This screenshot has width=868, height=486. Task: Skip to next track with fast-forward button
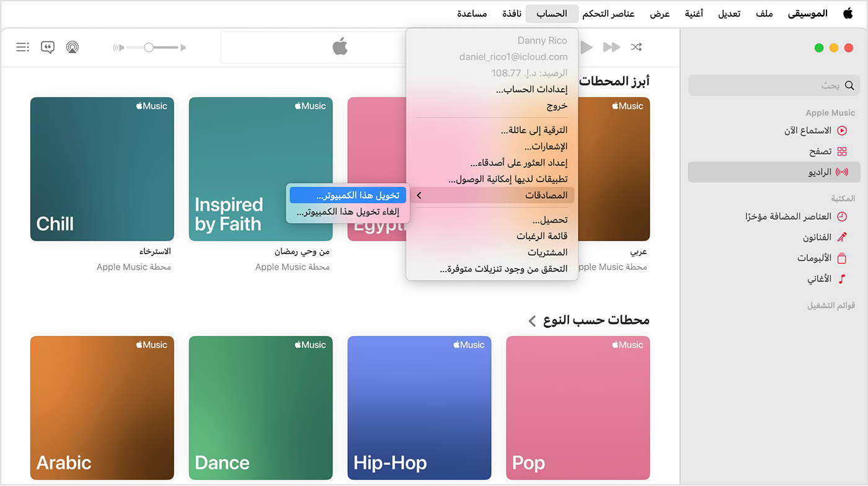611,47
